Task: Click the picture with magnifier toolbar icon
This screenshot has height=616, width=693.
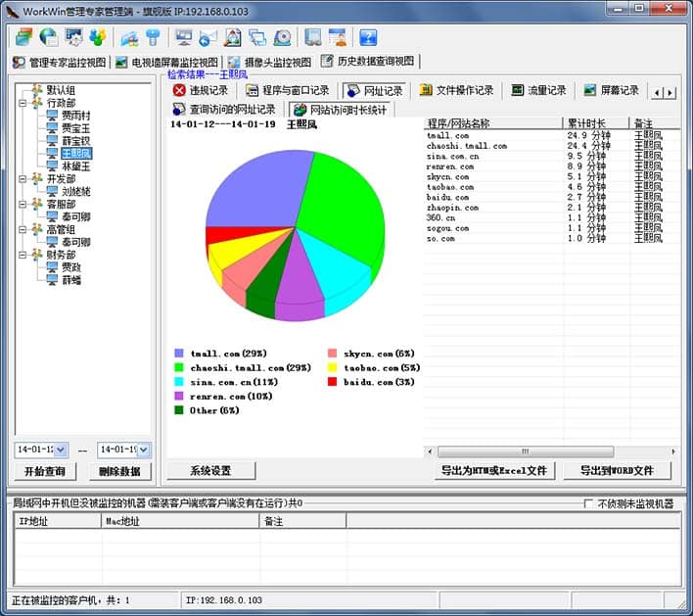Action: (x=233, y=38)
